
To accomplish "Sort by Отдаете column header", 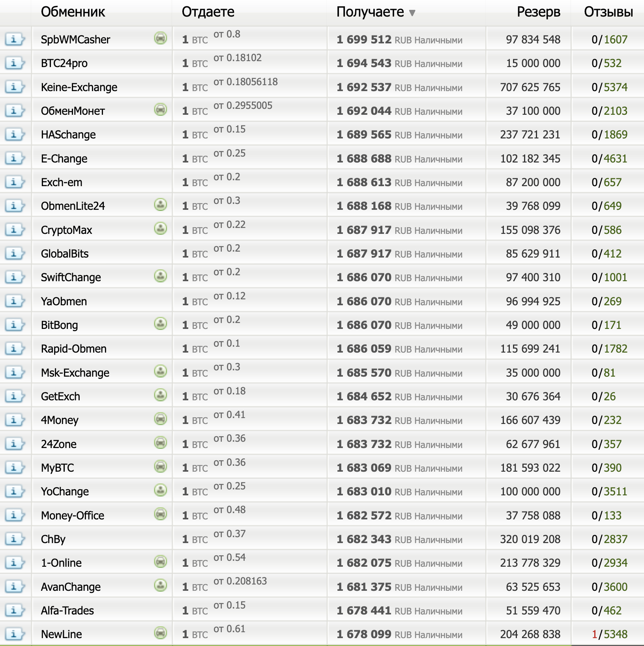I will tap(208, 12).
